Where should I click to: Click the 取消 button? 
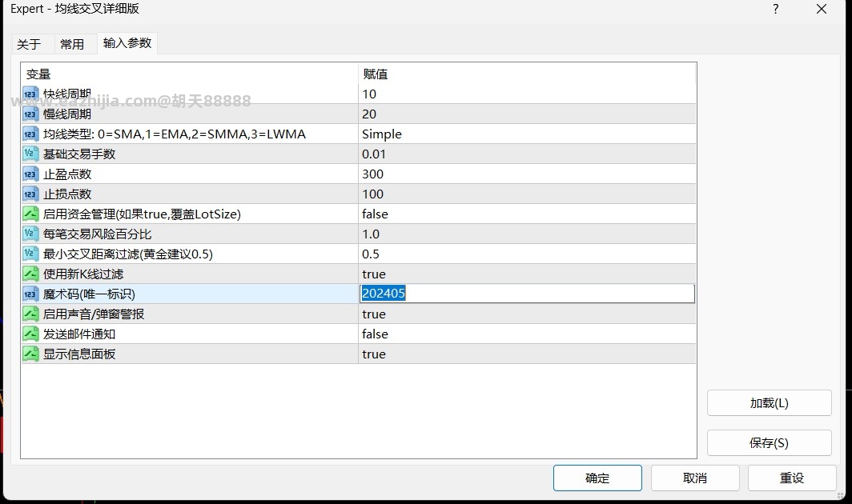[695, 478]
